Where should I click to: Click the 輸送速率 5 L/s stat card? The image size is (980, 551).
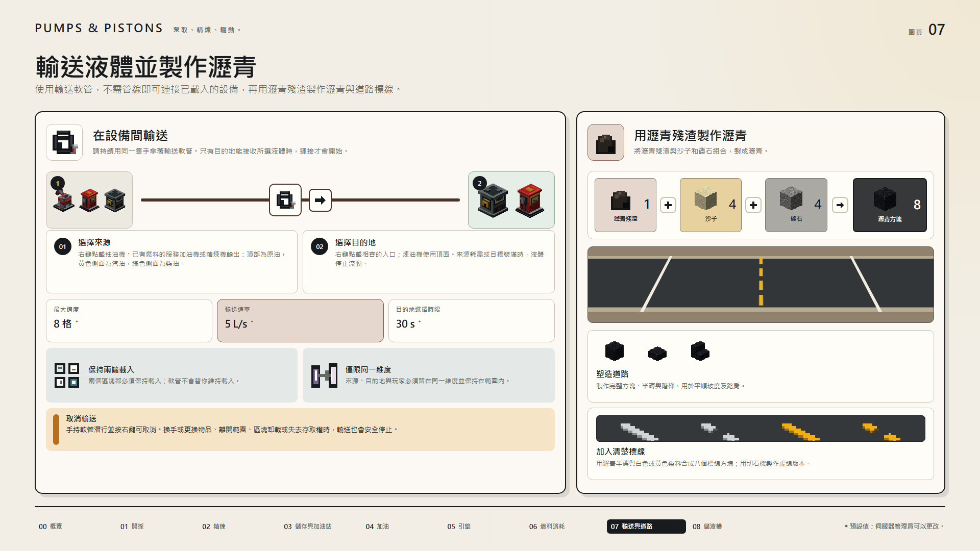(300, 320)
